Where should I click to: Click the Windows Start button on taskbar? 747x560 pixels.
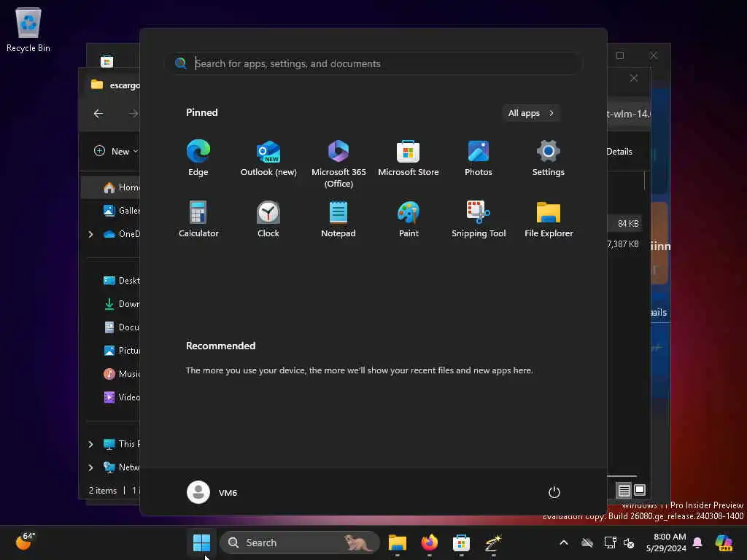pos(201,542)
